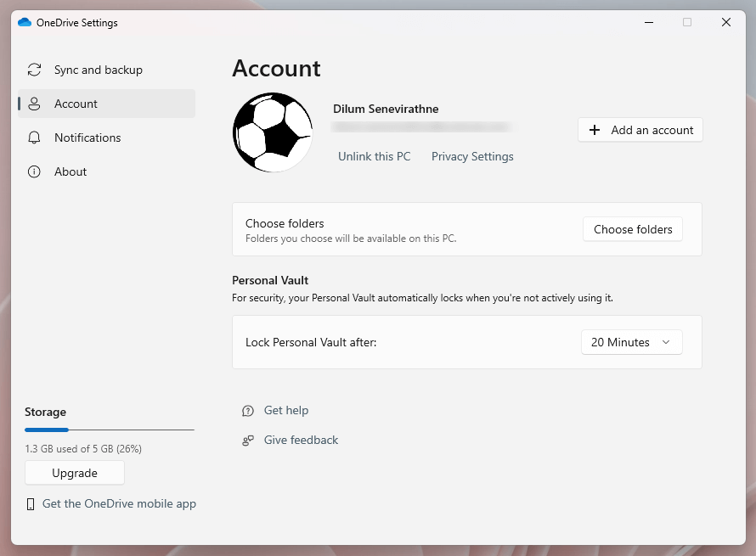Open Privacy Settings
This screenshot has width=756, height=556.
point(472,156)
